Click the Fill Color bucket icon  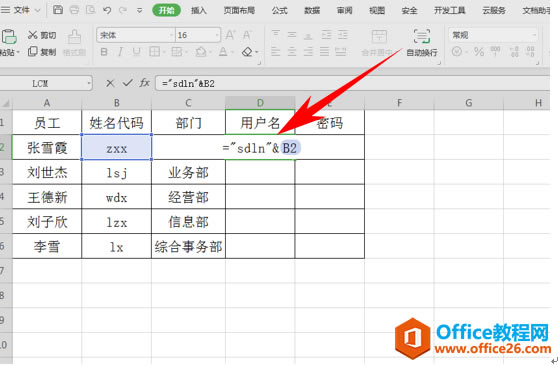[x=201, y=52]
